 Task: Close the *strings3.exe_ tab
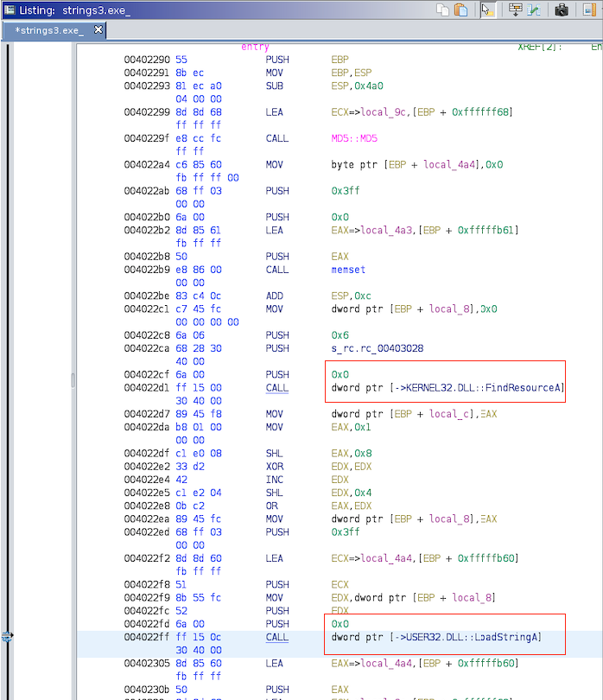pos(98,30)
